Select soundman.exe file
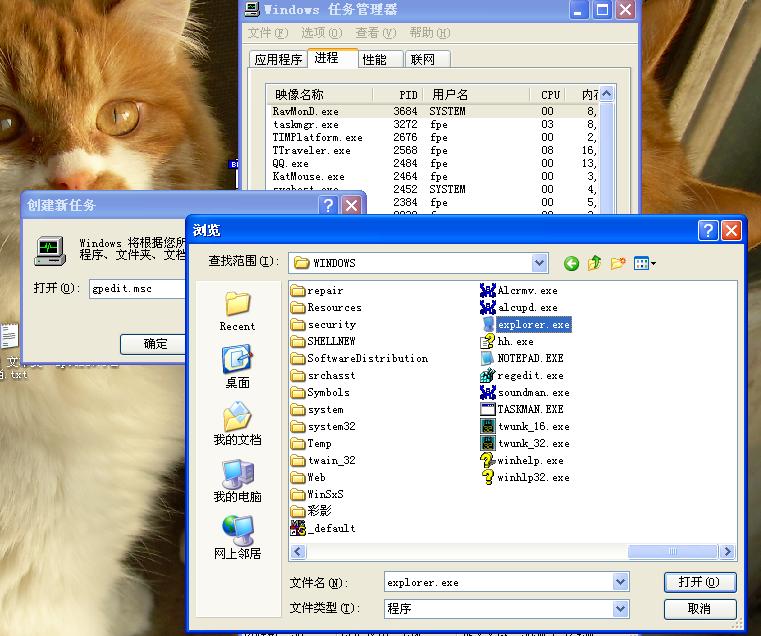Image resolution: width=761 pixels, height=636 pixels. click(x=525, y=392)
